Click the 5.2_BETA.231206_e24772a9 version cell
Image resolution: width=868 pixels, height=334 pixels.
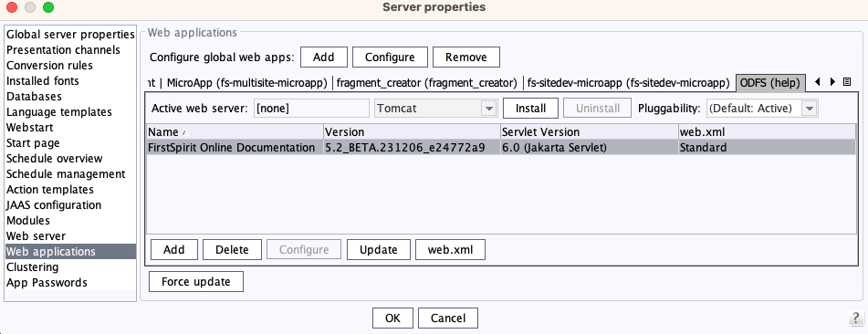[412, 147]
